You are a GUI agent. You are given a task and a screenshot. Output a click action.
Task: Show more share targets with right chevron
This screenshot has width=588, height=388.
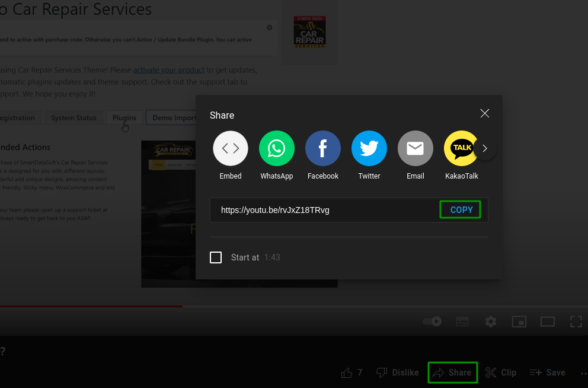coord(485,148)
